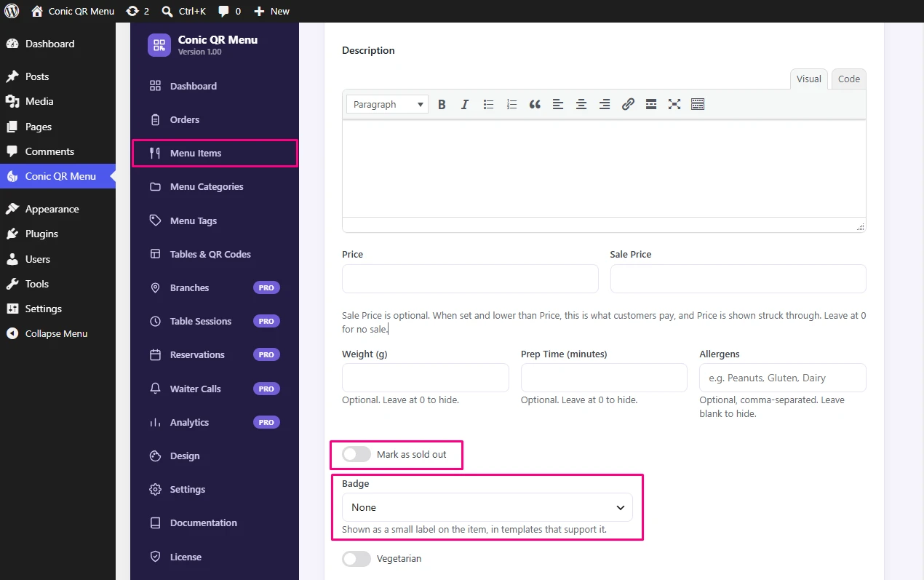Open the Design page
924x580 pixels.
(215, 456)
